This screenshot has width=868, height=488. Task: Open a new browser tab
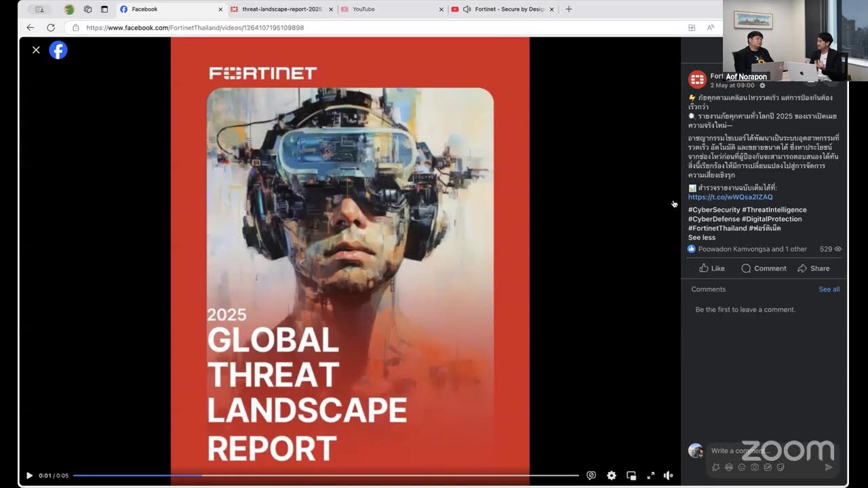568,9
